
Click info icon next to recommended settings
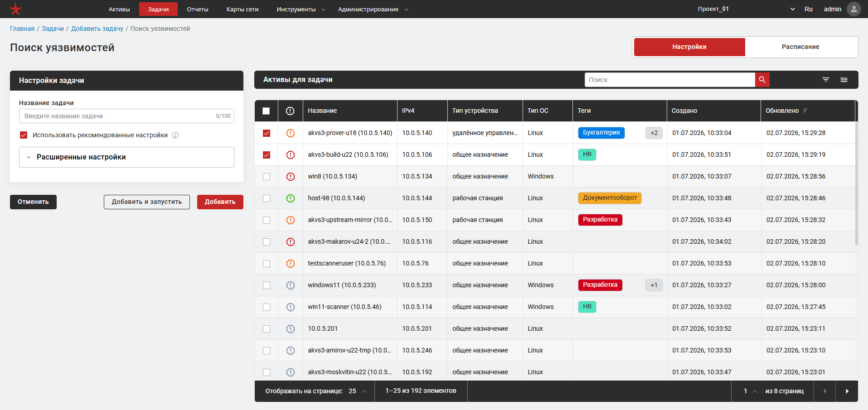(175, 135)
